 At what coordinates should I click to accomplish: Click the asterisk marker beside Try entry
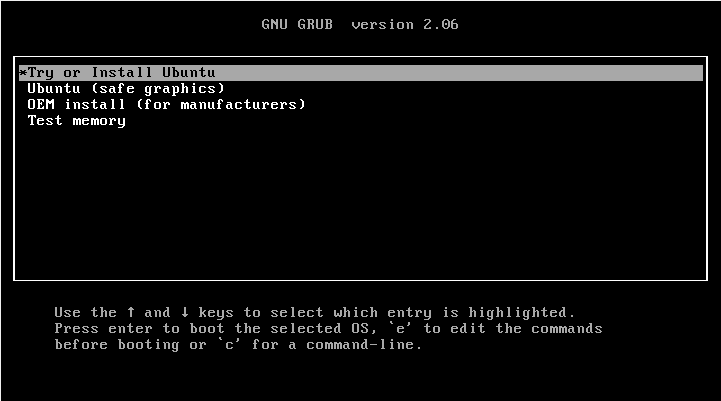23,73
